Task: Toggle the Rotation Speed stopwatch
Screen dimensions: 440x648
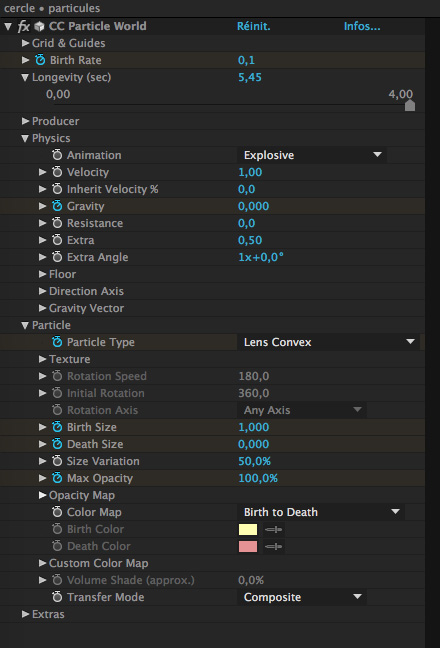Action: point(57,376)
